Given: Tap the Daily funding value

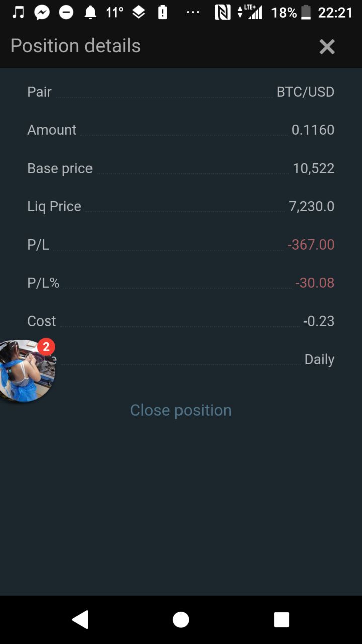Looking at the screenshot, I should coord(319,360).
